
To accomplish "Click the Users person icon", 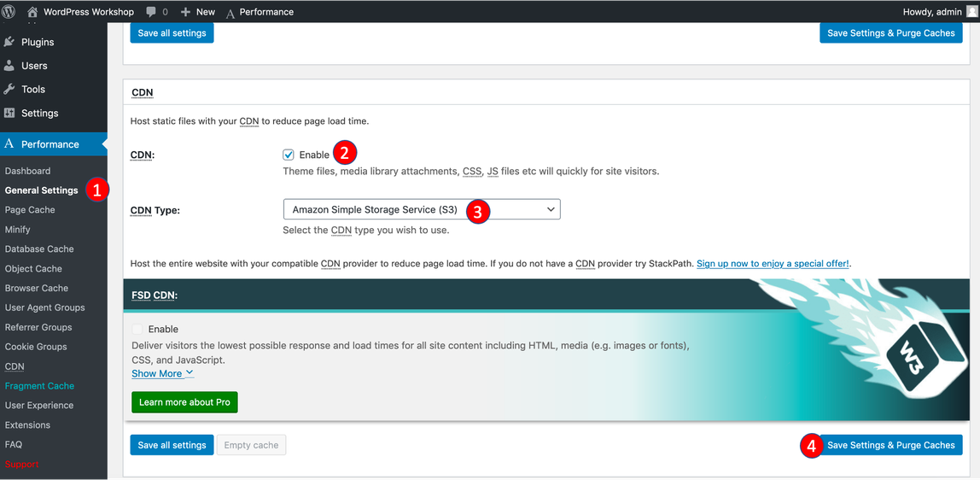I will pyautogui.click(x=9, y=66).
